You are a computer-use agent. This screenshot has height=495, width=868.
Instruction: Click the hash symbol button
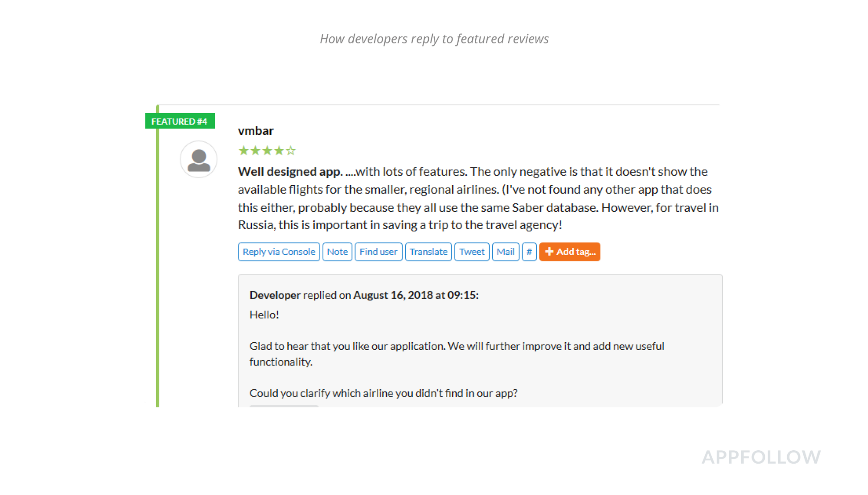point(529,252)
